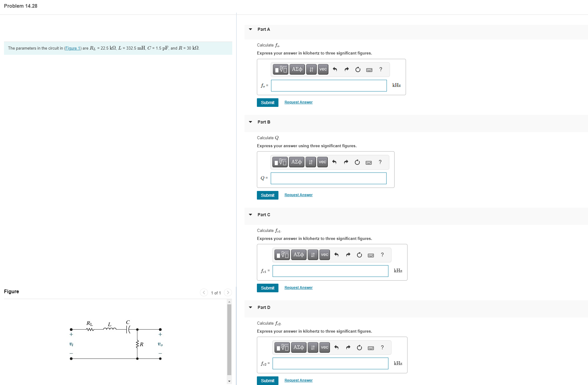Open the equation template icon in Part A toolbar
Image resolution: width=588 pixels, height=385 pixels.
[281, 69]
